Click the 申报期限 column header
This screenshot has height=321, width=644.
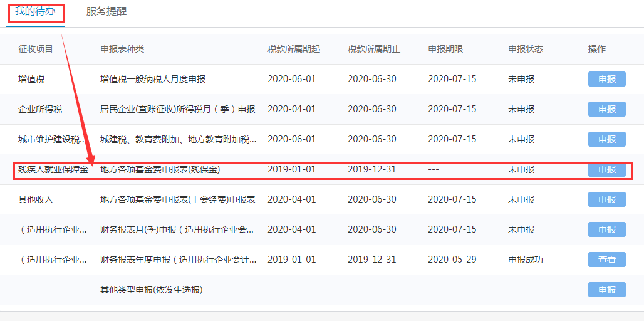[445, 49]
